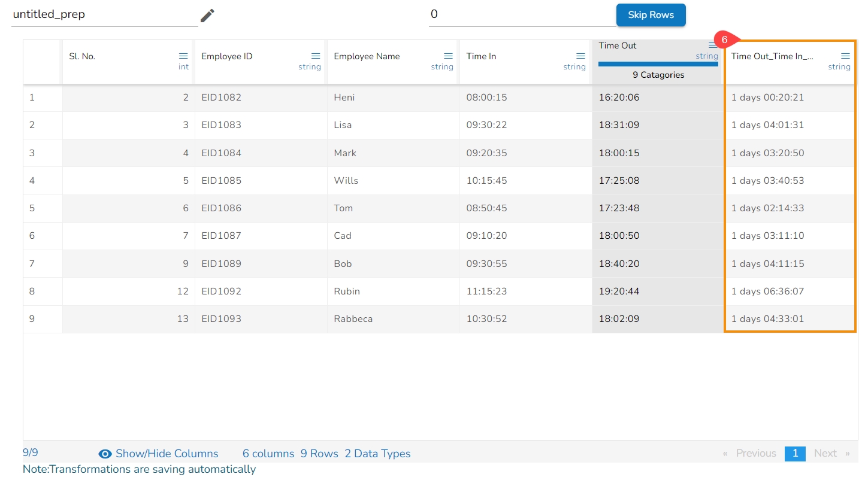The width and height of the screenshot is (868, 480).
Task: Open the Time In column menu icon
Action: (580, 56)
